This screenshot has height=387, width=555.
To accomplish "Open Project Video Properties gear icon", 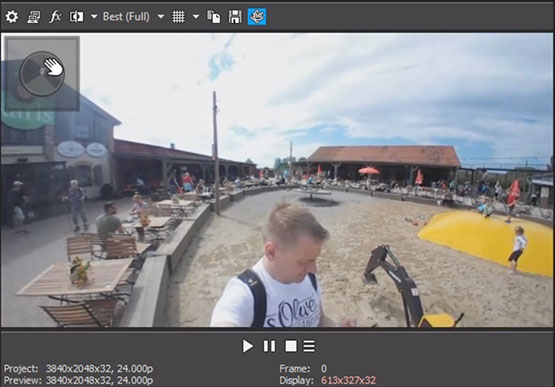I will point(12,17).
